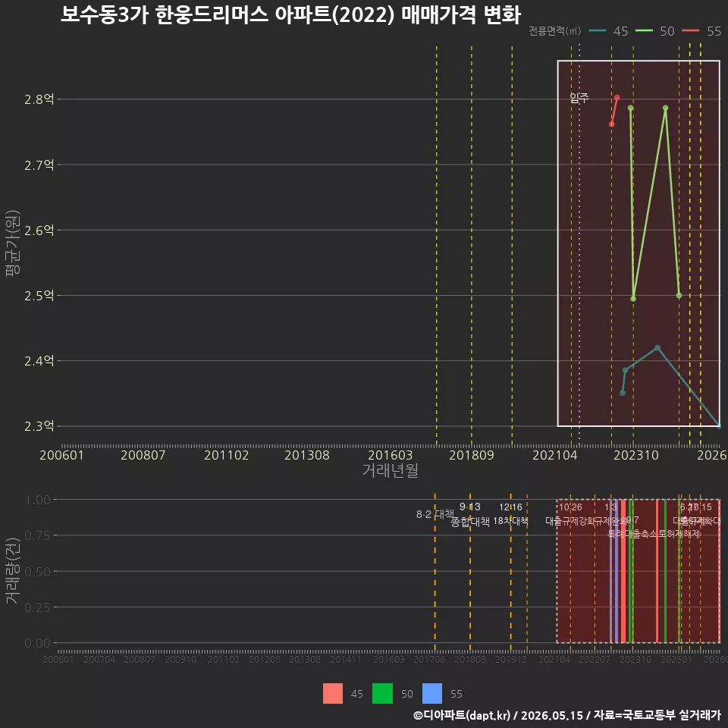Viewport: 728px width, 728px height.
Task: Click the lower red 55 data point
Action: tap(611, 124)
